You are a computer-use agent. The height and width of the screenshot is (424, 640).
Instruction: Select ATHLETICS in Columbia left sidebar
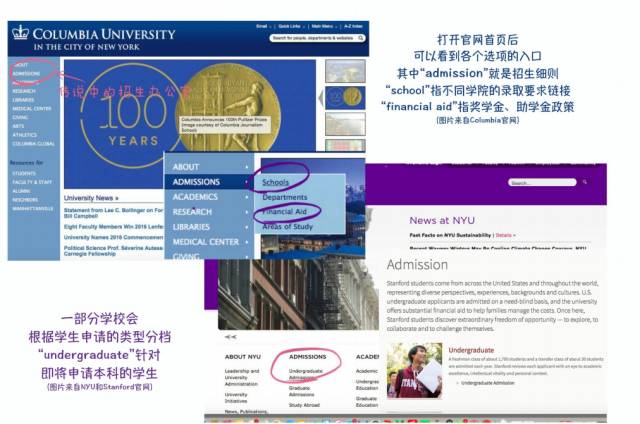click(x=24, y=135)
